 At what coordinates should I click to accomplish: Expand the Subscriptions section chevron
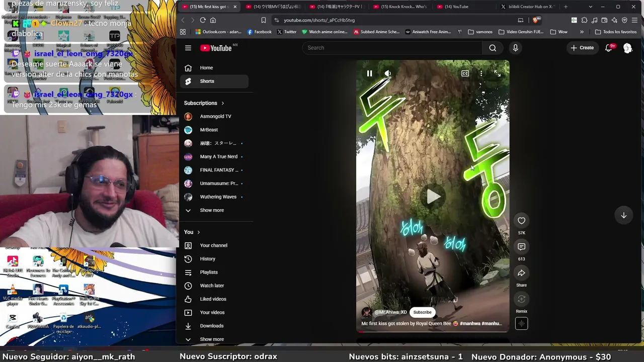coord(222,103)
